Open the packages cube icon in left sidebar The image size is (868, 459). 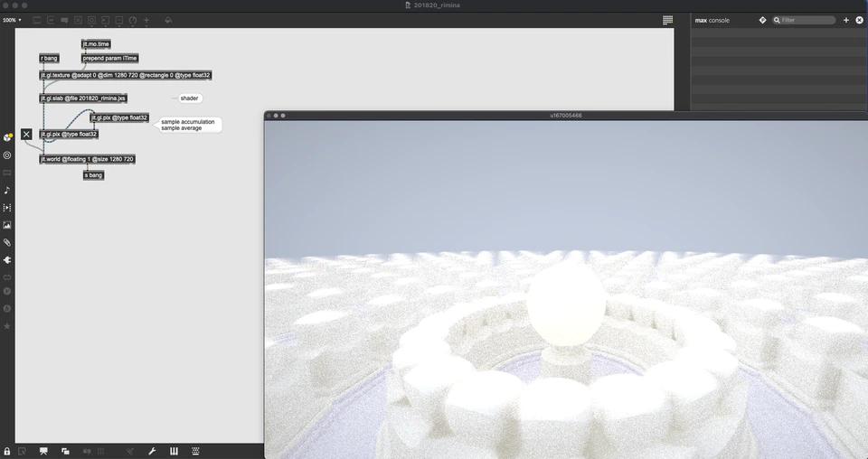point(7,137)
